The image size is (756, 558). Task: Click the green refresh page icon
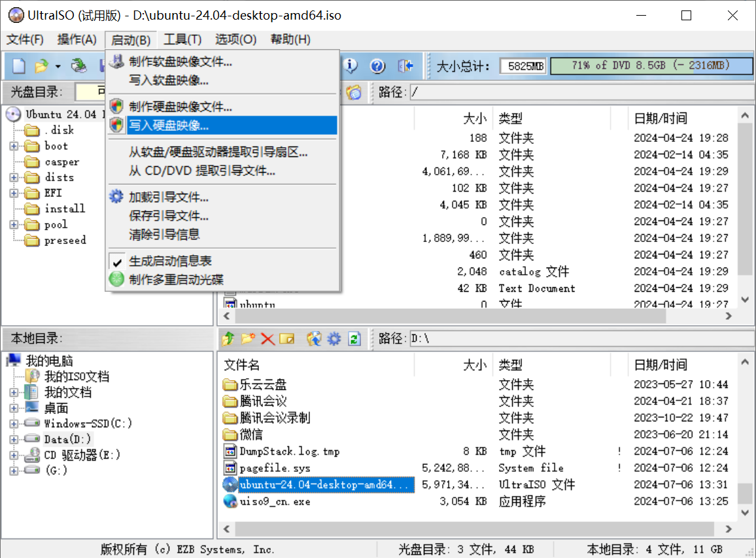(354, 339)
